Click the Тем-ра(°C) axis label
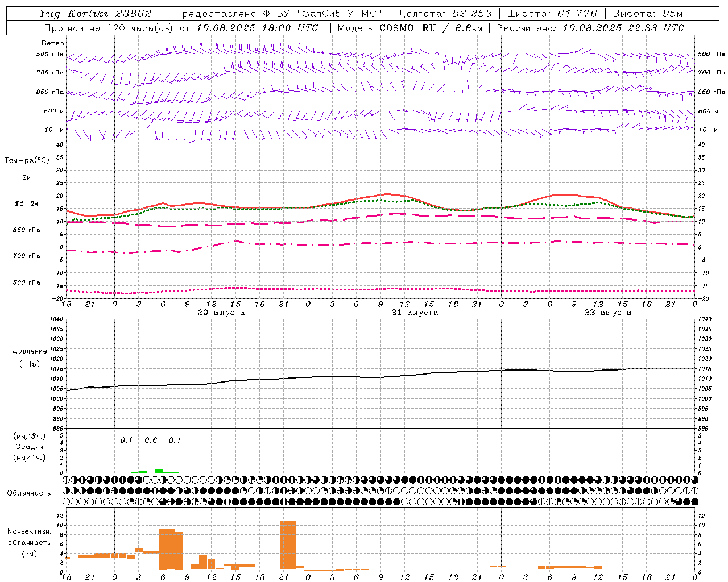 (27, 161)
